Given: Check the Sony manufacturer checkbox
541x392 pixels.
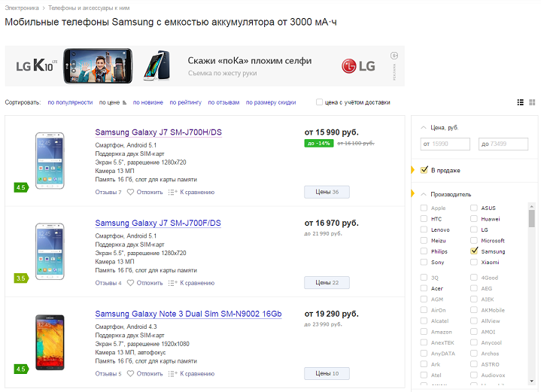Looking at the screenshot, I should (424, 262).
